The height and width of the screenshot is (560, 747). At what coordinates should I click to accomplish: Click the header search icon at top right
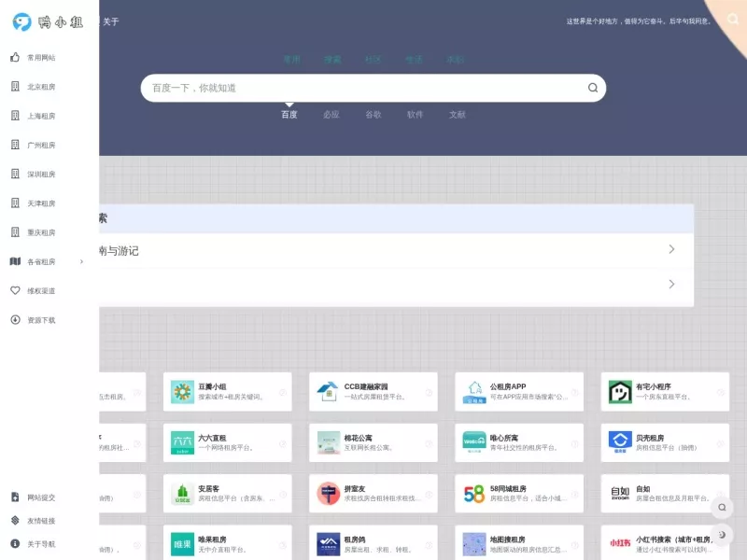click(733, 19)
